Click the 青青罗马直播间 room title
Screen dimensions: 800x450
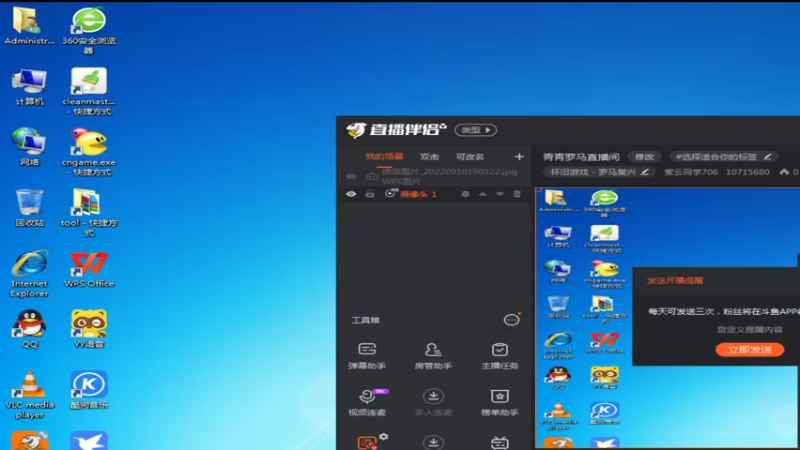[x=581, y=157]
